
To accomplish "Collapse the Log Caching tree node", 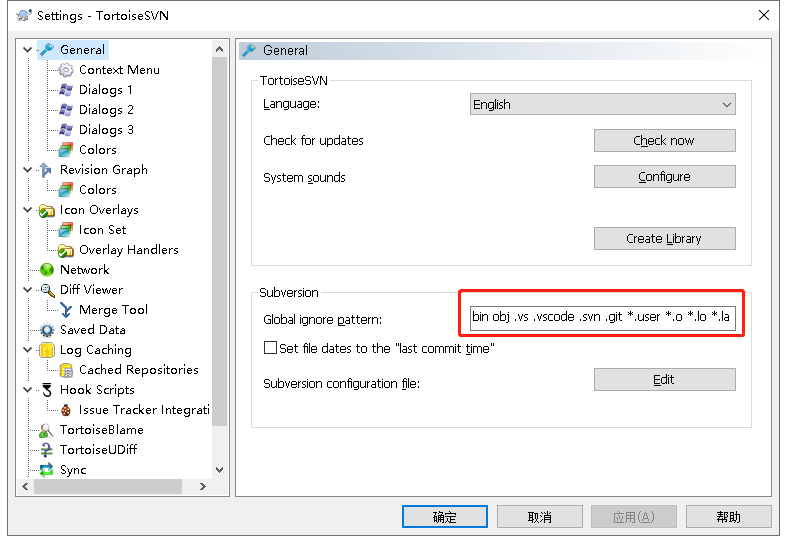I will [x=28, y=350].
